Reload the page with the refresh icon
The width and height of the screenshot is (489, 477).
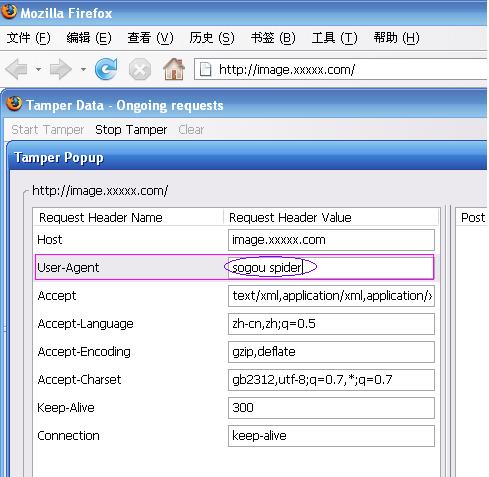click(106, 69)
